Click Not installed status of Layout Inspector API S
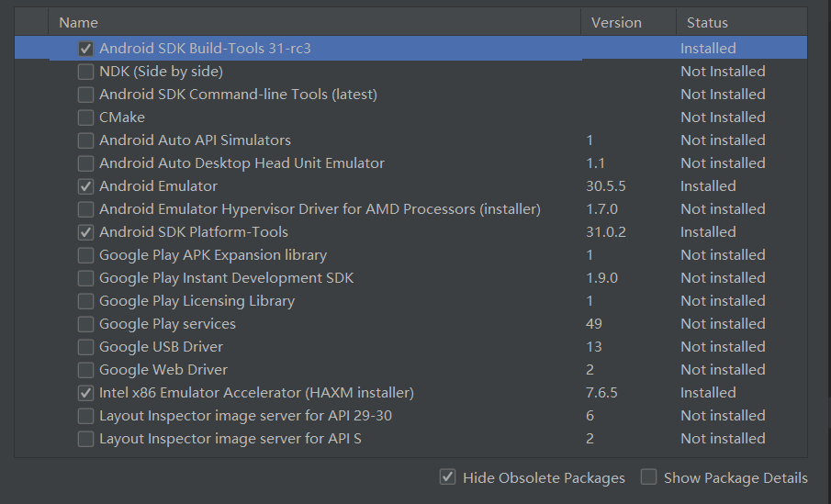 tap(723, 438)
